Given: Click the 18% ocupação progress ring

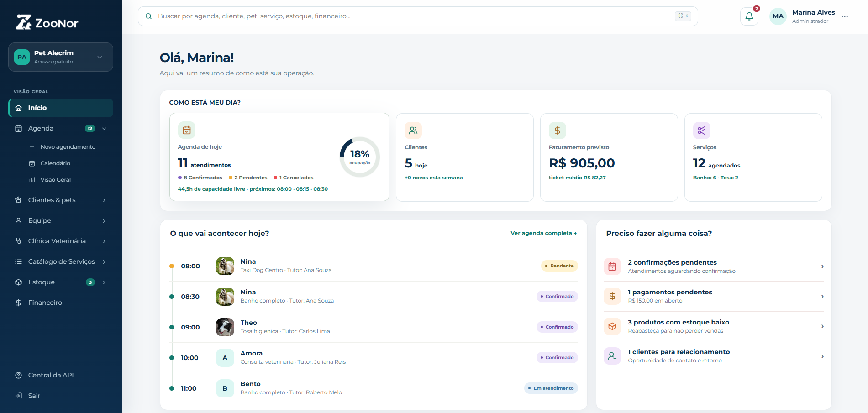Looking at the screenshot, I should click(360, 157).
